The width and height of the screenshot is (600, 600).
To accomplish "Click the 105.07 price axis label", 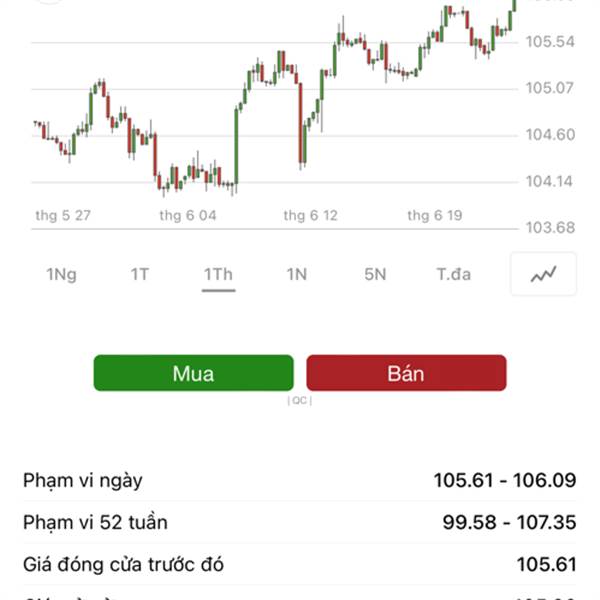I will pyautogui.click(x=550, y=88).
